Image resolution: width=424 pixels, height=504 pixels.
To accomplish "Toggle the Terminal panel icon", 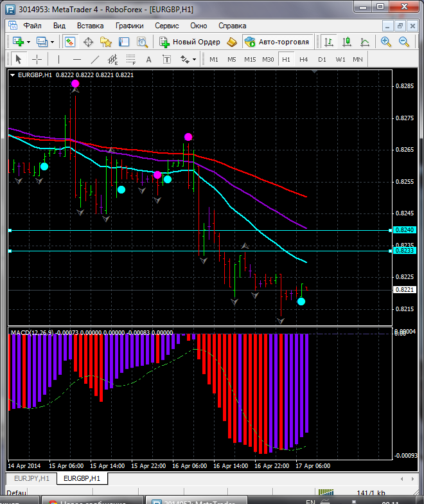I will (123, 42).
